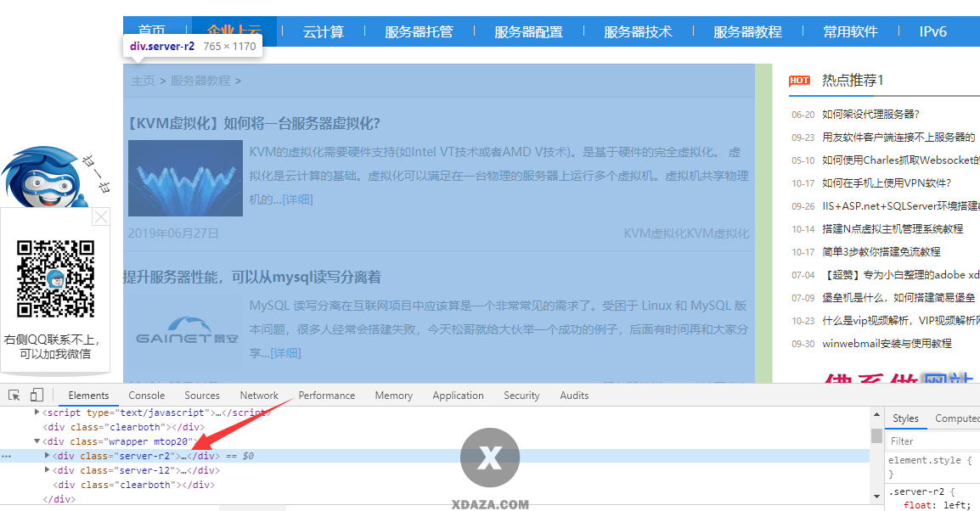Open the 简单3步教你搭建免流教程 link
This screenshot has height=511, width=980.
point(881,252)
